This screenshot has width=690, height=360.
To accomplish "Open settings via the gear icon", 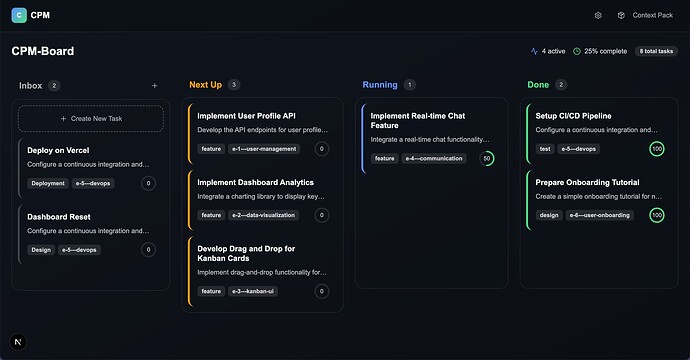I will 598,15.
